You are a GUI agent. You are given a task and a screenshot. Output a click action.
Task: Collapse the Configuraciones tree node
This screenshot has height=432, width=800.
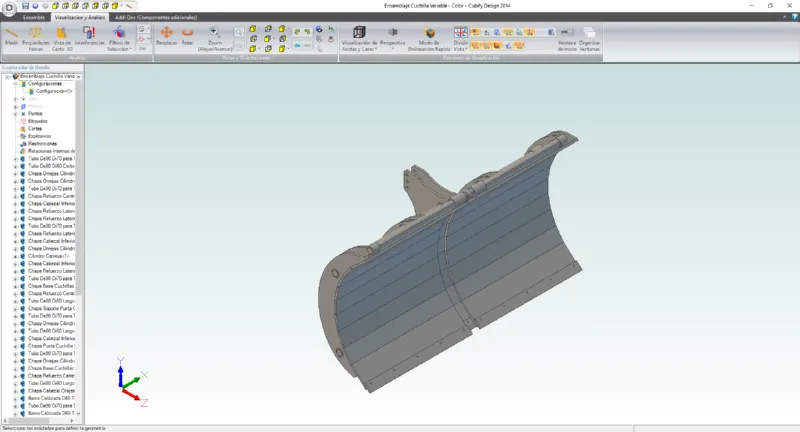15,84
